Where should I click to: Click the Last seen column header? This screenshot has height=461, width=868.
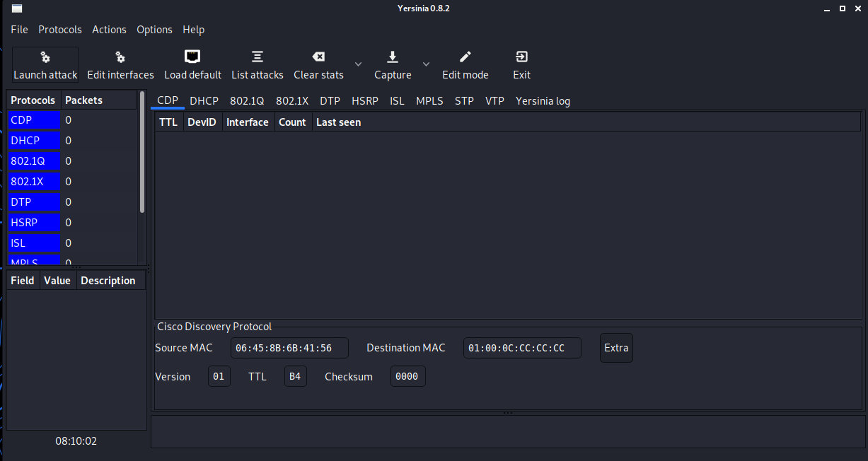(586, 122)
